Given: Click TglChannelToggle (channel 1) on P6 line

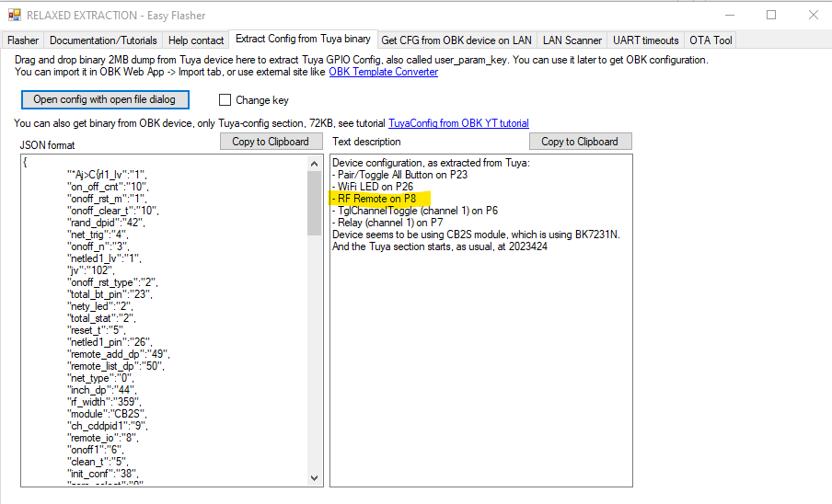Looking at the screenshot, I should pyautogui.click(x=415, y=211).
